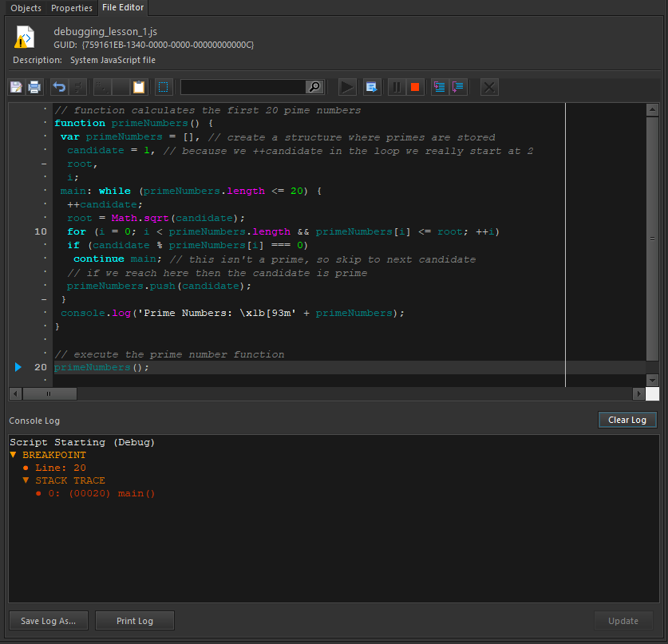This screenshot has height=644, width=668.
Task: Click the console.log code line
Action: 232,313
